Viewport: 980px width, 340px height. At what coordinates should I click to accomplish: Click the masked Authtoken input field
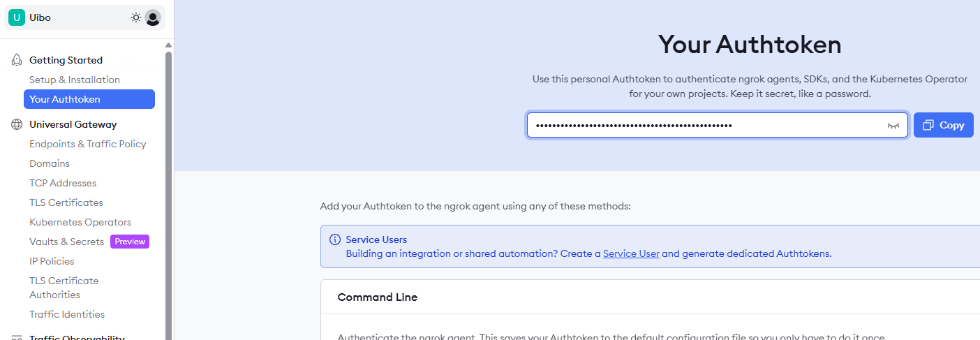point(705,126)
